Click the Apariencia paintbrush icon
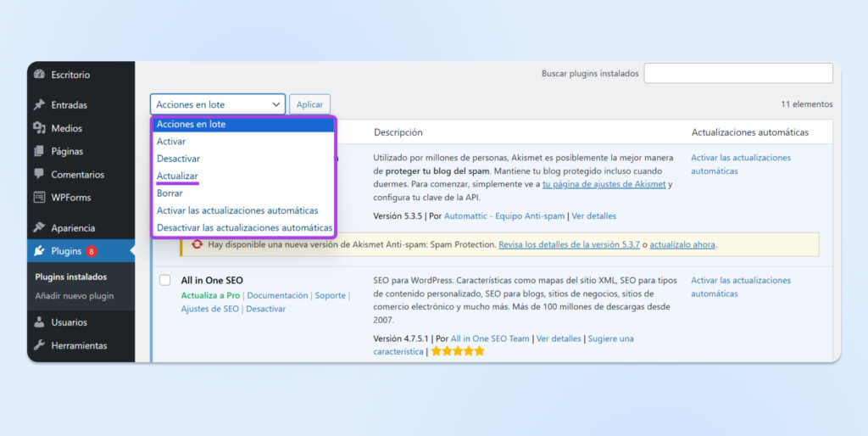The height and width of the screenshot is (436, 868). pyautogui.click(x=39, y=227)
